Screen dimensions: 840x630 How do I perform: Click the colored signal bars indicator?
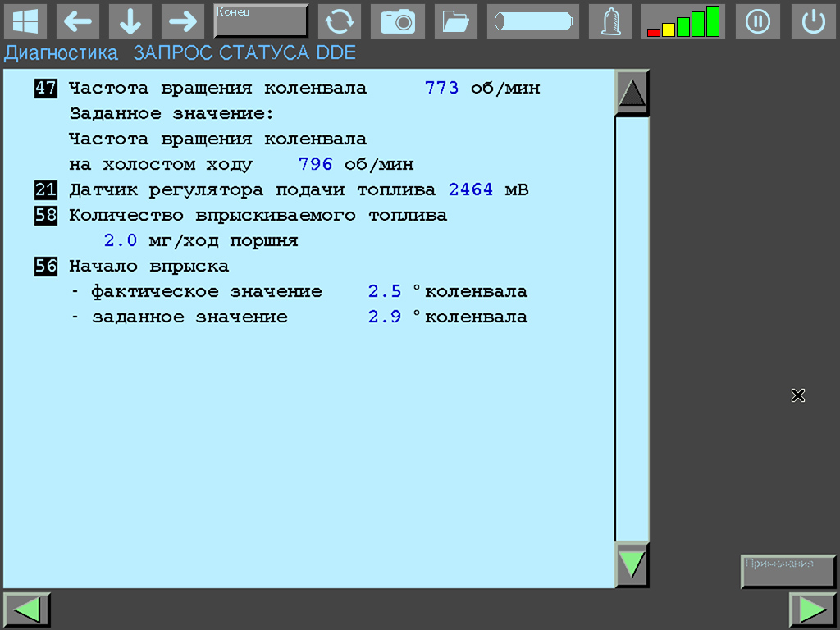click(x=682, y=21)
